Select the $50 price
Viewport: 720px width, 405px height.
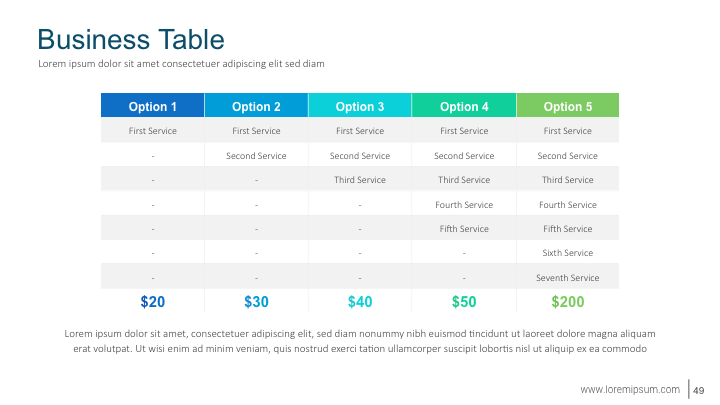[464, 301]
